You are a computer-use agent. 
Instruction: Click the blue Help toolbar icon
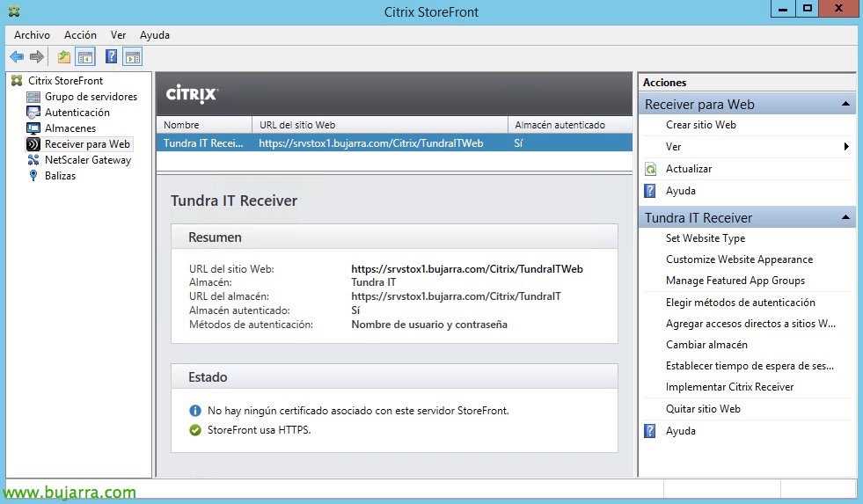[x=111, y=56]
